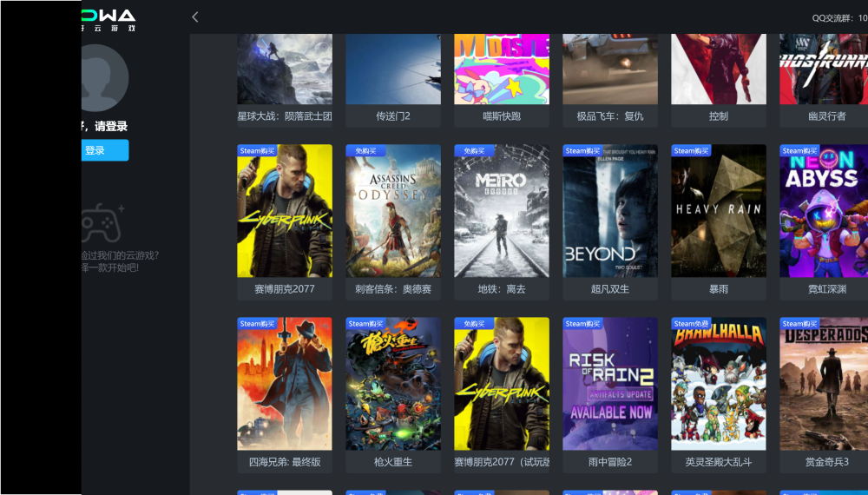
Task: Click the game controller icon in the sidebar
Action: [103, 222]
